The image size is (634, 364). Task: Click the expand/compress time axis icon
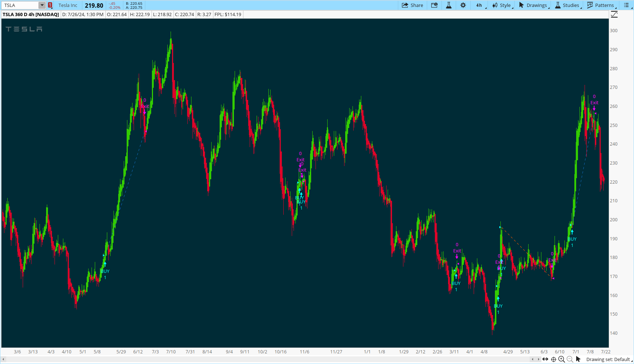coord(545,359)
